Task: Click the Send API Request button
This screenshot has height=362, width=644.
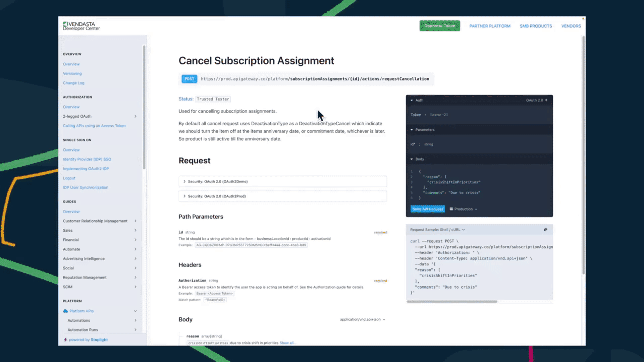Action: pos(427,208)
